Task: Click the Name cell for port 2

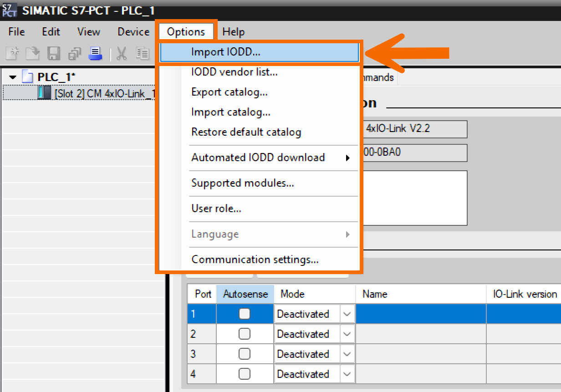Action: click(421, 334)
